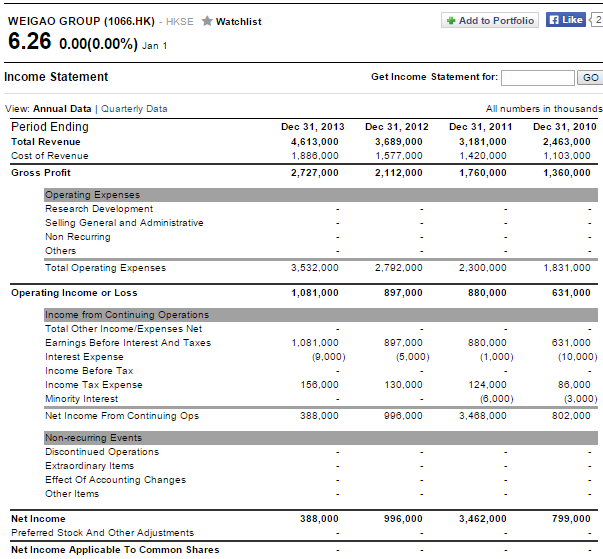Click the Watchlist label
603x559 pixels.
coord(238,22)
